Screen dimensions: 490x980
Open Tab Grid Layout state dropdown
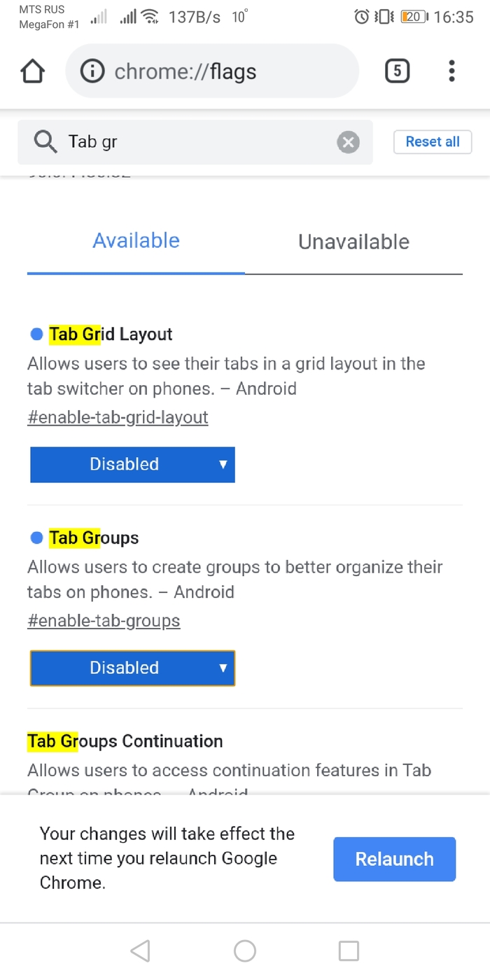pyautogui.click(x=132, y=464)
